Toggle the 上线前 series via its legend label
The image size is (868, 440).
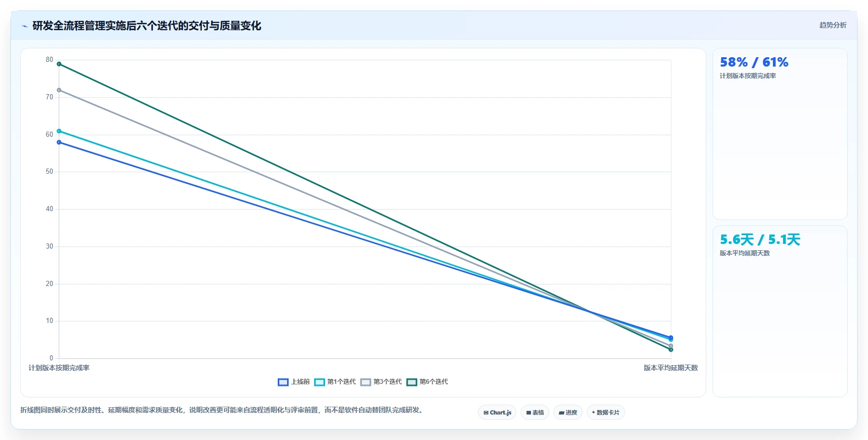(301, 382)
